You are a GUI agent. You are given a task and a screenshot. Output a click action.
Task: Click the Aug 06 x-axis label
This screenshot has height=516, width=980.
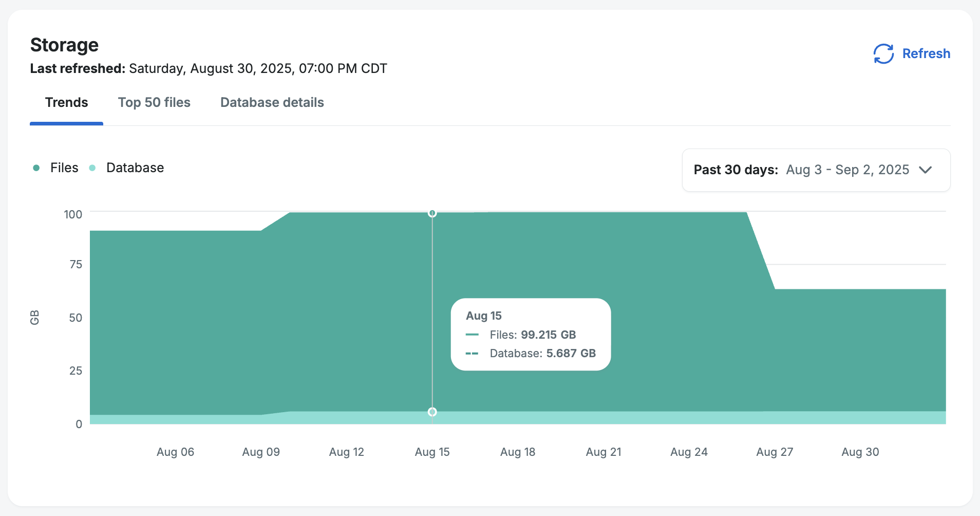pos(175,452)
